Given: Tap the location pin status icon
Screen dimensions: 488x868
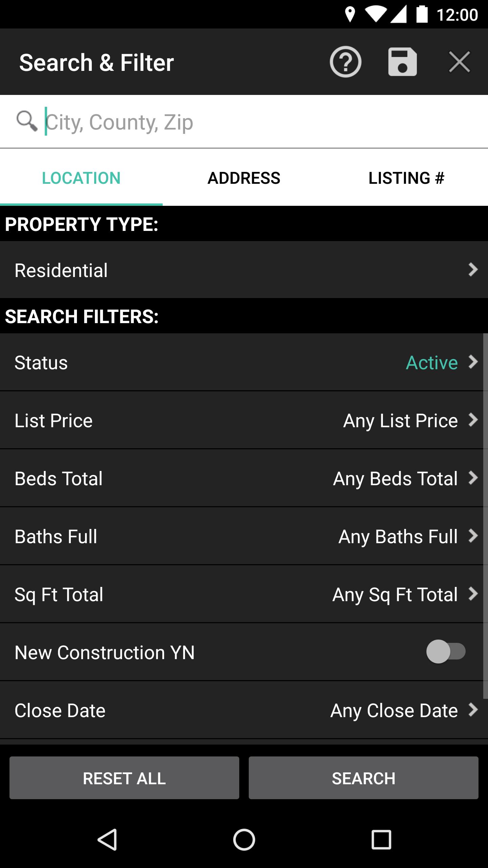Looking at the screenshot, I should coord(350,15).
